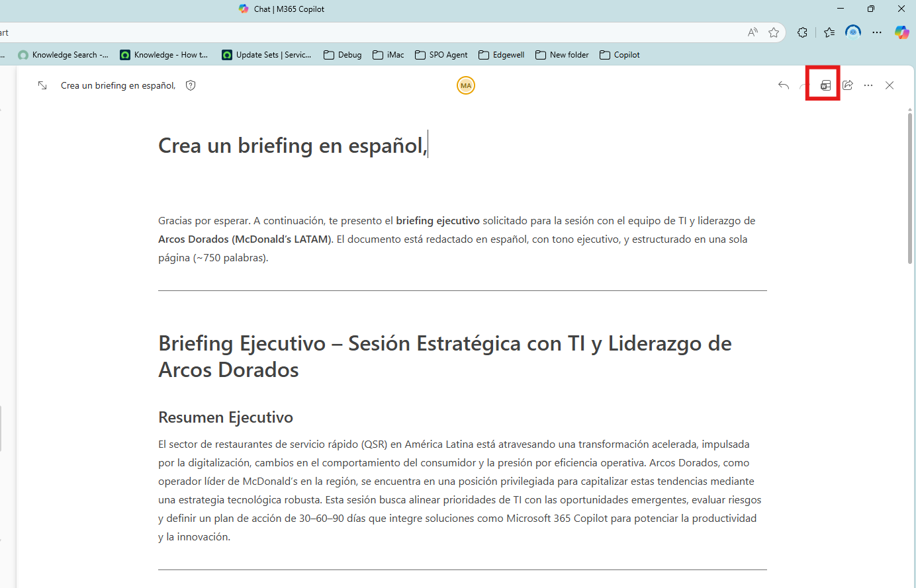The height and width of the screenshot is (588, 916).
Task: Collapse page with the diagonal arrows icon
Action: pos(42,85)
